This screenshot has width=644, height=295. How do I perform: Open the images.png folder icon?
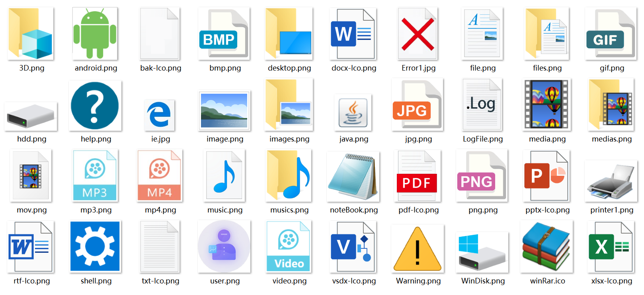pyautogui.click(x=289, y=104)
